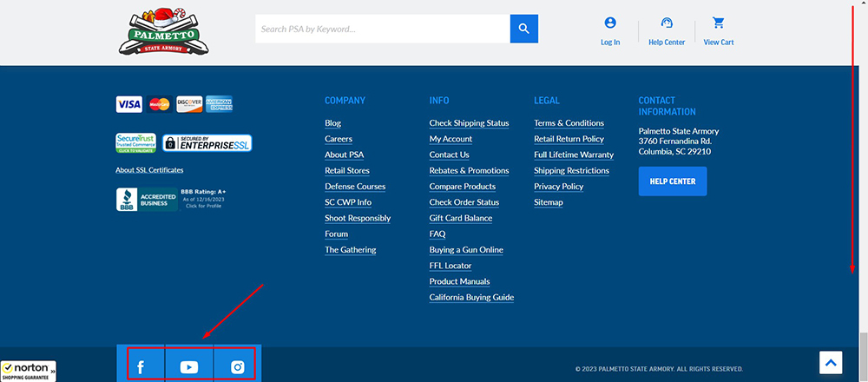
Task: Open the Full Lifetime Warranty link
Action: pos(574,155)
